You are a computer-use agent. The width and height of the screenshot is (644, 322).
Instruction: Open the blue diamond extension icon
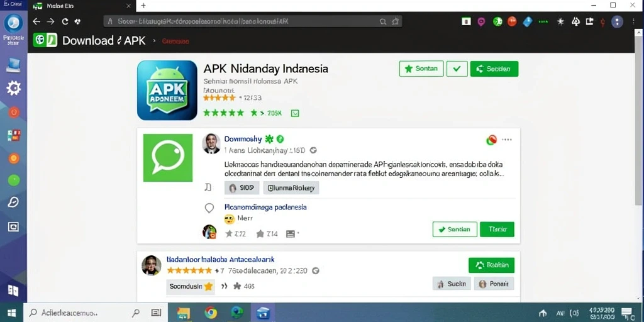[528, 22]
